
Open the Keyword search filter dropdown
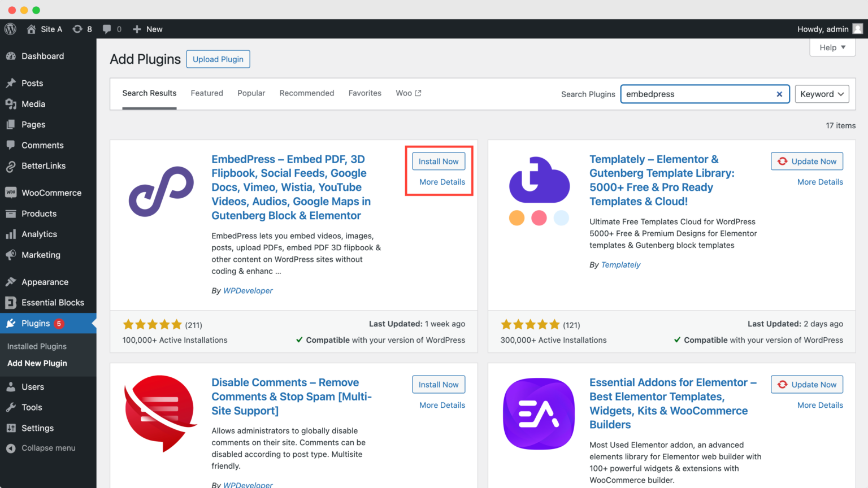point(822,94)
